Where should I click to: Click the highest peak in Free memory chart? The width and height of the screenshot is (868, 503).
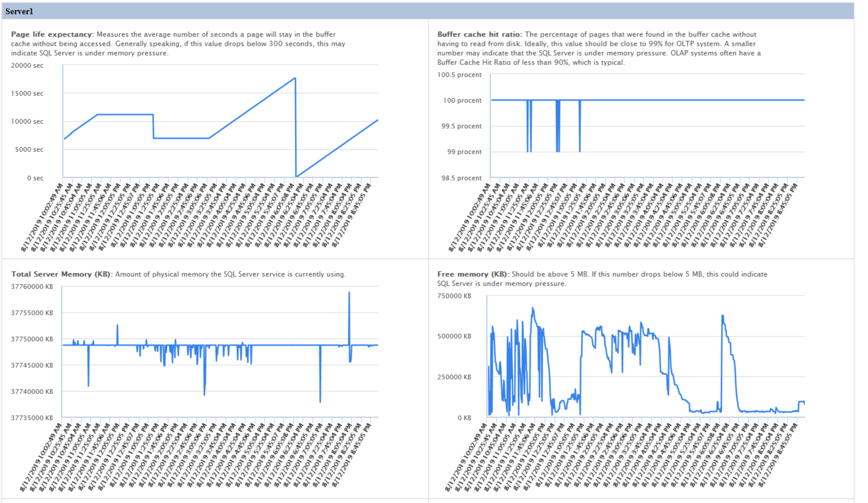[x=533, y=308]
